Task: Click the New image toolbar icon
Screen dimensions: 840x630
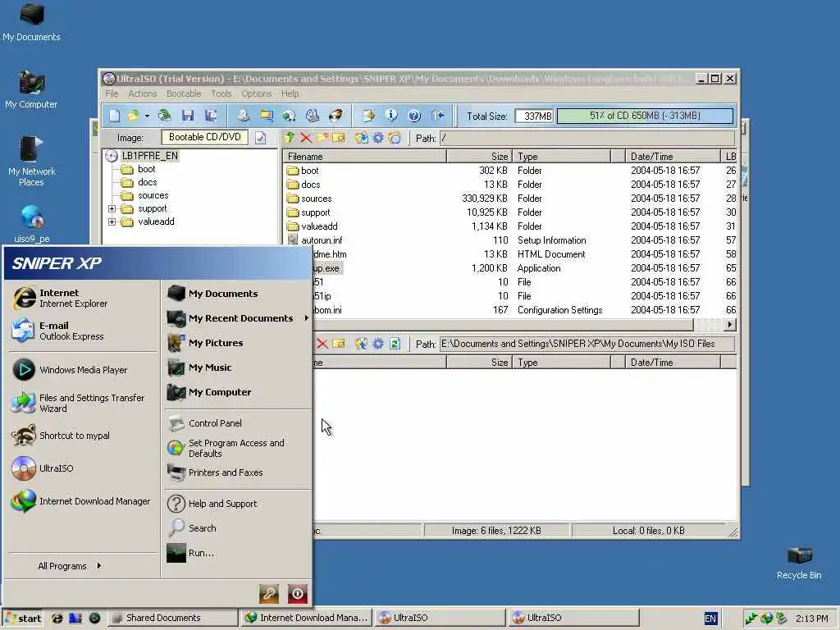Action: pyautogui.click(x=115, y=116)
